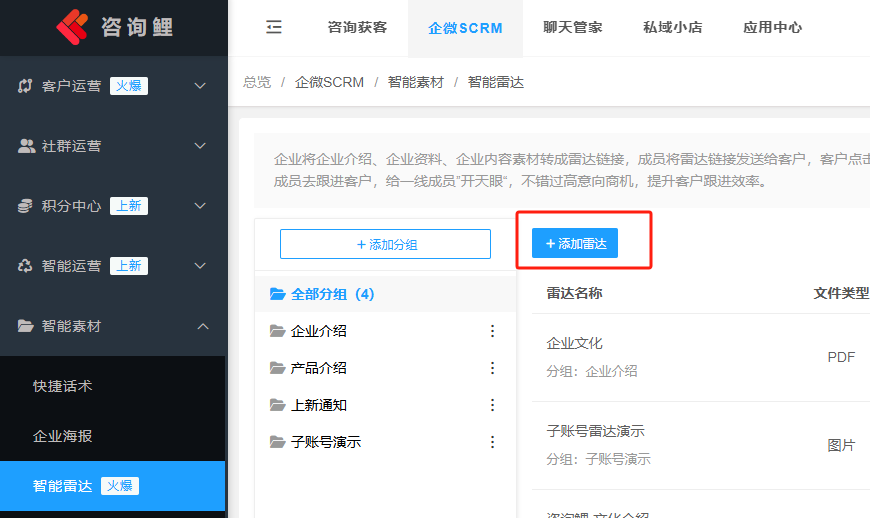870x518 pixels.
Task: Click the 文件类型 column header
Action: pyautogui.click(x=841, y=293)
